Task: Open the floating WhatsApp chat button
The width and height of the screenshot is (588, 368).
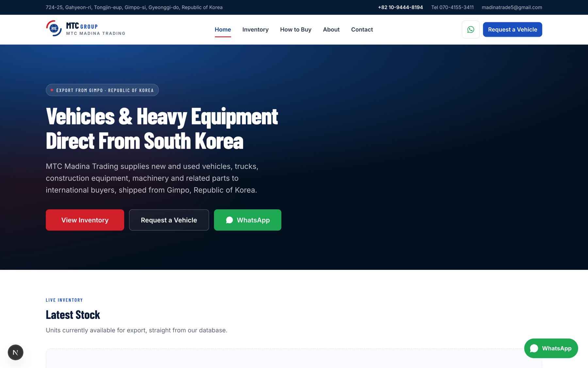Action: 551,348
